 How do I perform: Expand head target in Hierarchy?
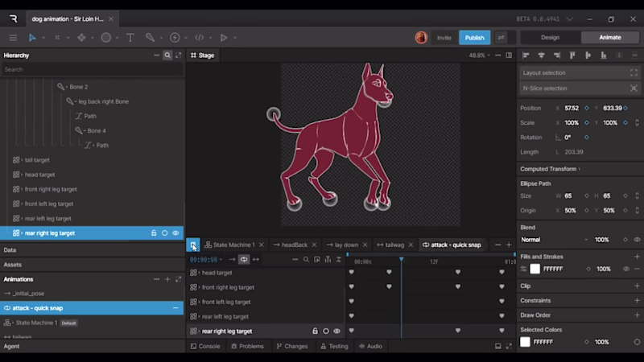click(22, 175)
